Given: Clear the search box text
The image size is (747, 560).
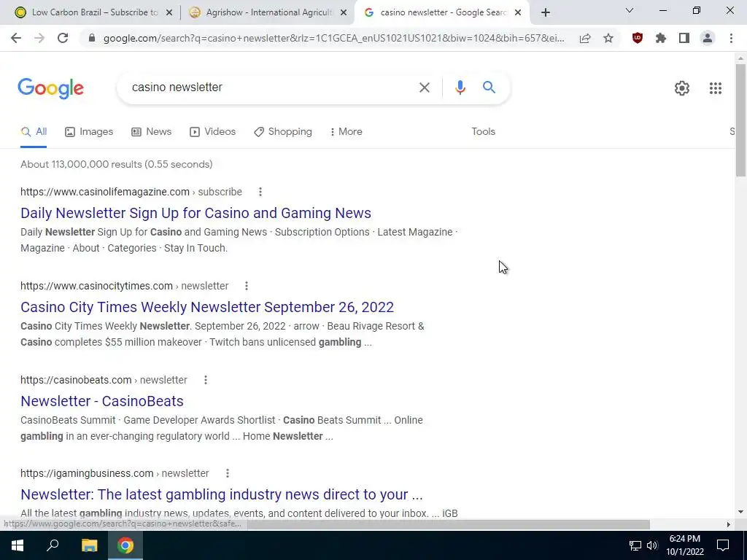Looking at the screenshot, I should pos(425,87).
